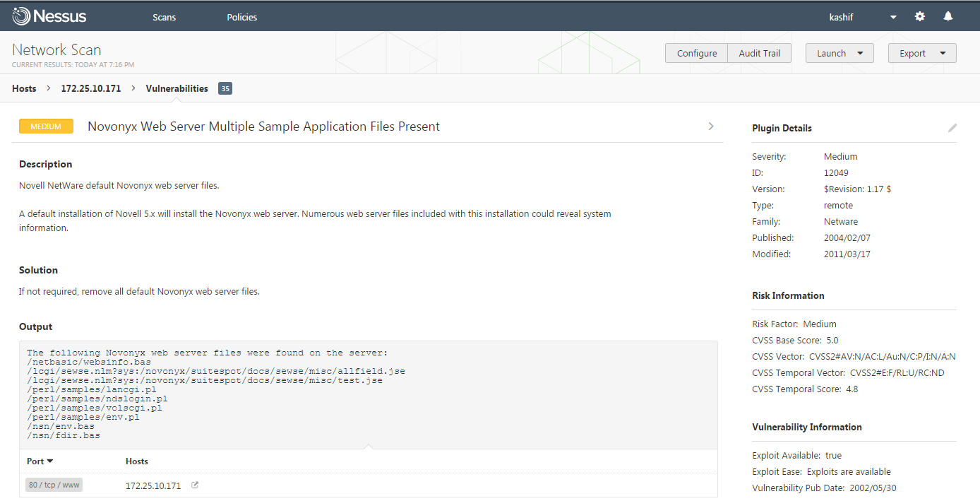The width and height of the screenshot is (980, 501).
Task: Edit plugin details with pencil icon
Action: click(952, 128)
